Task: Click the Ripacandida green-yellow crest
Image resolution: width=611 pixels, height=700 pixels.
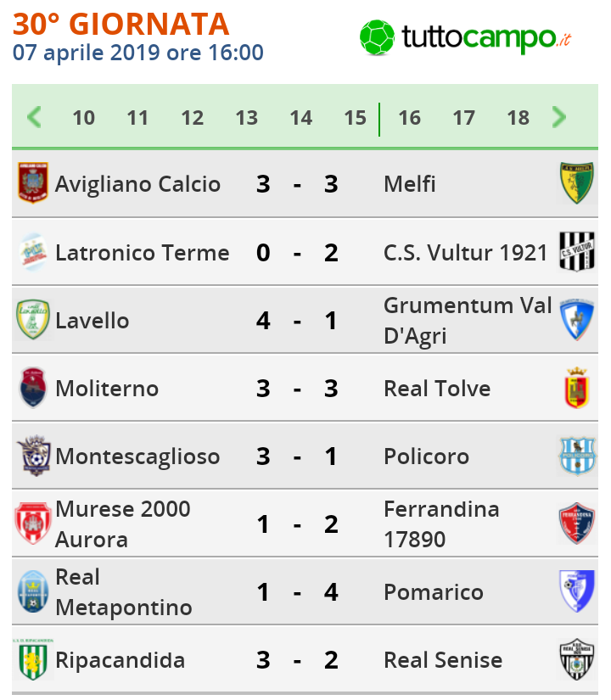Action: 34,659
